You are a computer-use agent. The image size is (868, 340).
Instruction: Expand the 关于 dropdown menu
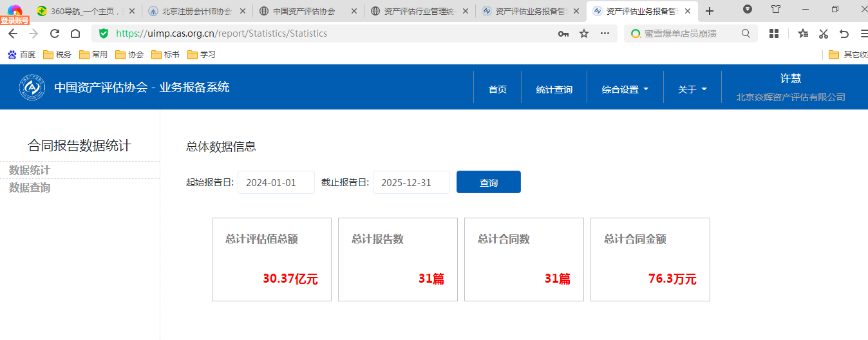692,90
